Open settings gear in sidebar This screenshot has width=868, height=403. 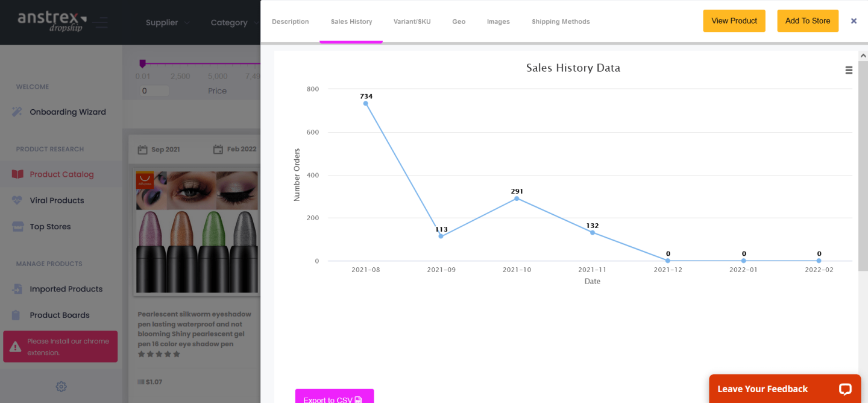pyautogui.click(x=61, y=387)
